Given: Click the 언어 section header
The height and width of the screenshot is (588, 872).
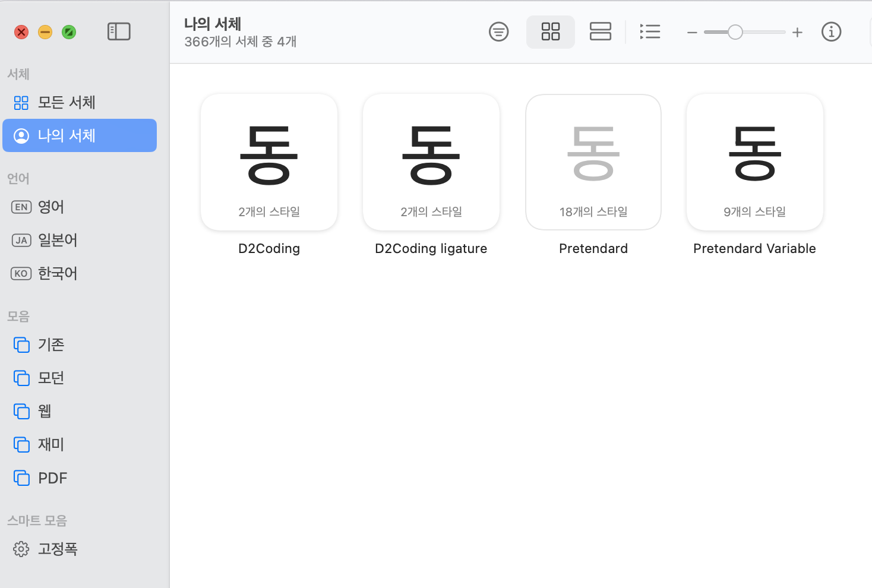Looking at the screenshot, I should pos(18,179).
